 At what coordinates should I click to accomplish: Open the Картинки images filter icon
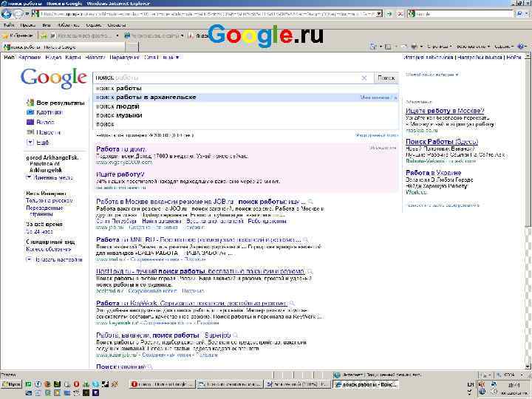coord(30,112)
